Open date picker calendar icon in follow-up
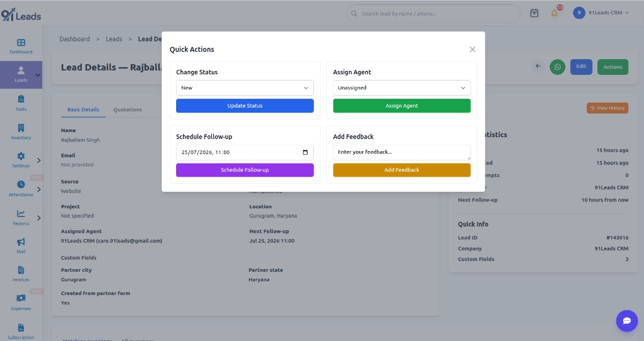This screenshot has width=644, height=341. click(x=305, y=152)
